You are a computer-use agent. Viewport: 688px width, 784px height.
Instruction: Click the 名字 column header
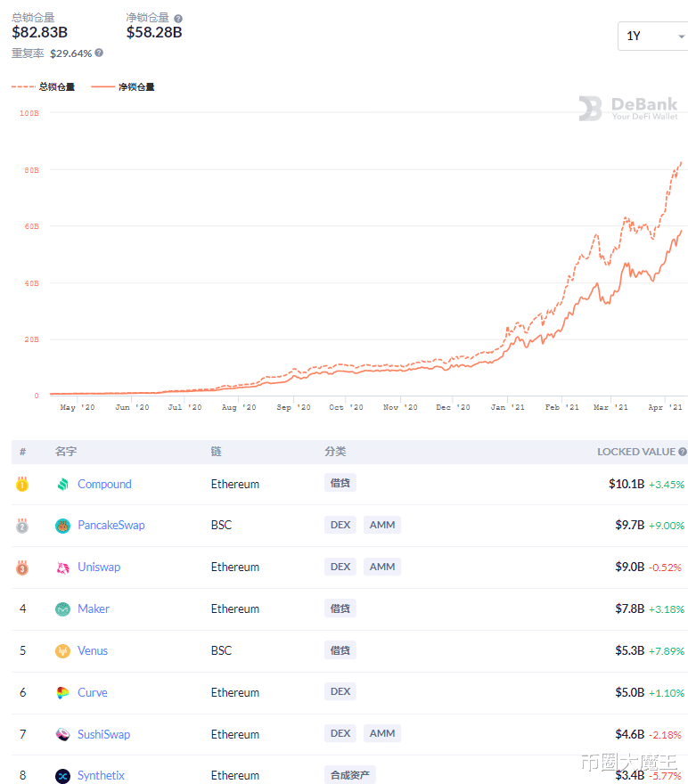66,452
